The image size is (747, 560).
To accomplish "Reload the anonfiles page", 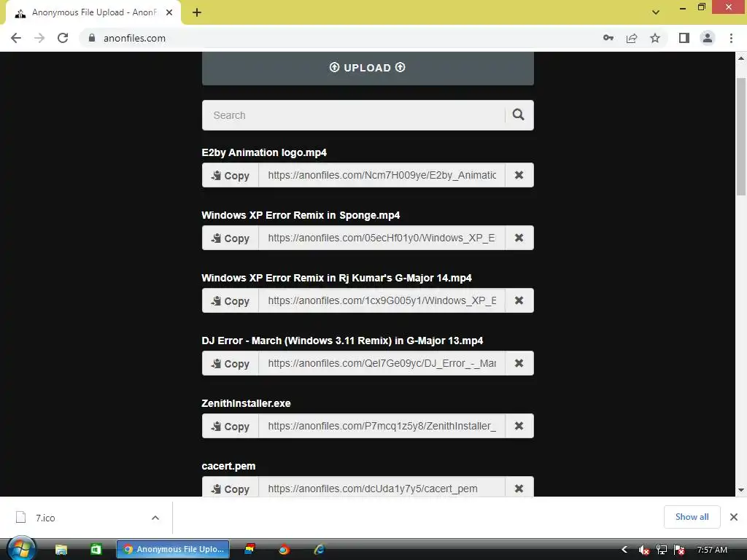I will coord(63,38).
